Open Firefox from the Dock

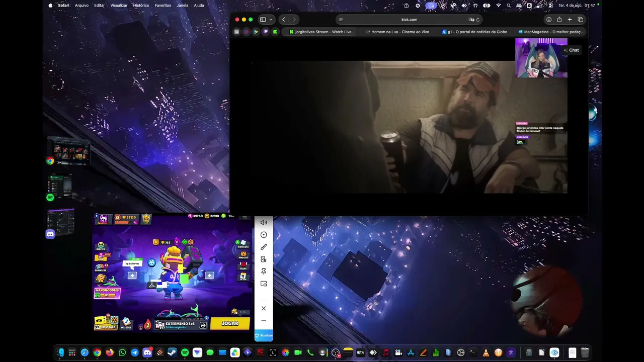click(x=110, y=353)
